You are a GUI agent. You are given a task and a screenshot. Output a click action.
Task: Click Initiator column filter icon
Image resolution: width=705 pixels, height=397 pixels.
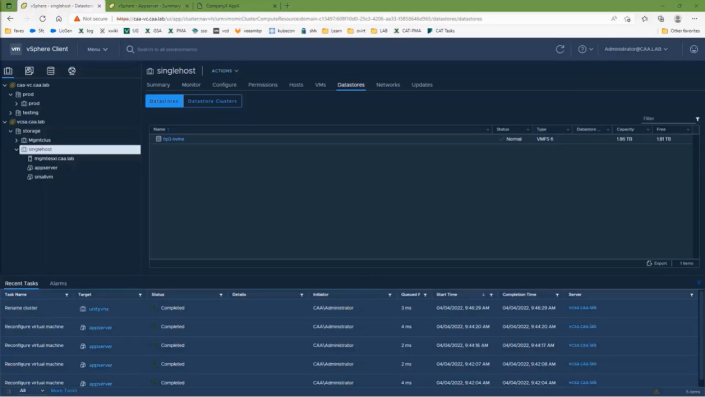coord(390,295)
